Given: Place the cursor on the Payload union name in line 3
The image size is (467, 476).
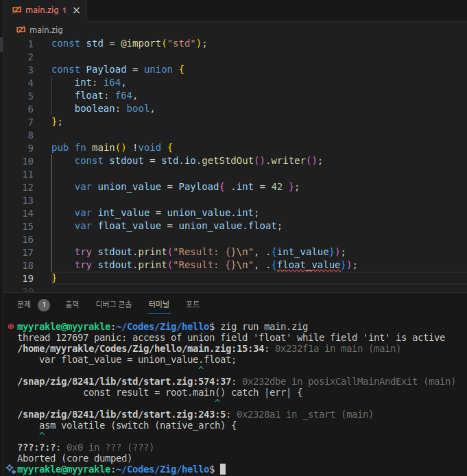Looking at the screenshot, I should pos(106,69).
